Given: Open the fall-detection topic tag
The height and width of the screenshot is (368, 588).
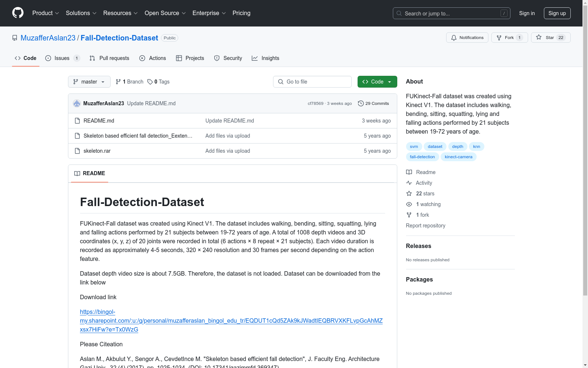Looking at the screenshot, I should (x=422, y=157).
